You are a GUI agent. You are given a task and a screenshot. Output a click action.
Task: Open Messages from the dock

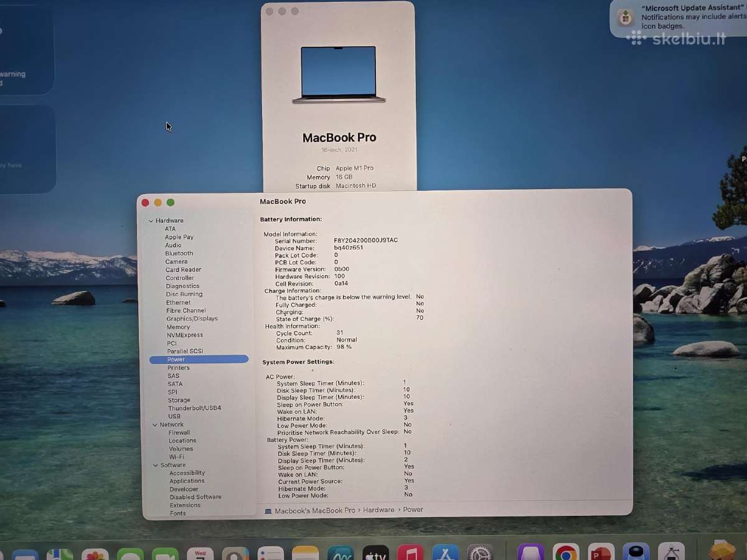[130, 554]
